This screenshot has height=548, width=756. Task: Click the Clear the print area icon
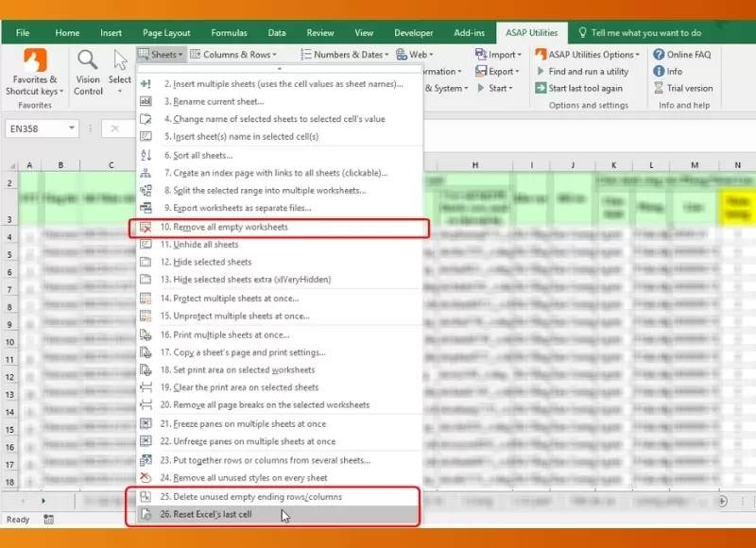coord(146,387)
